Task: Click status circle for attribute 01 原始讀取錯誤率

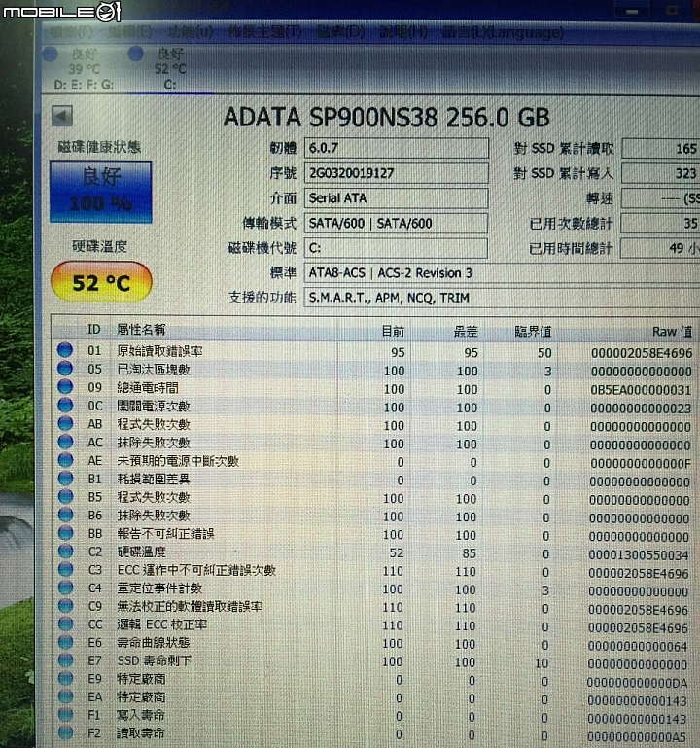Action: tap(65, 350)
